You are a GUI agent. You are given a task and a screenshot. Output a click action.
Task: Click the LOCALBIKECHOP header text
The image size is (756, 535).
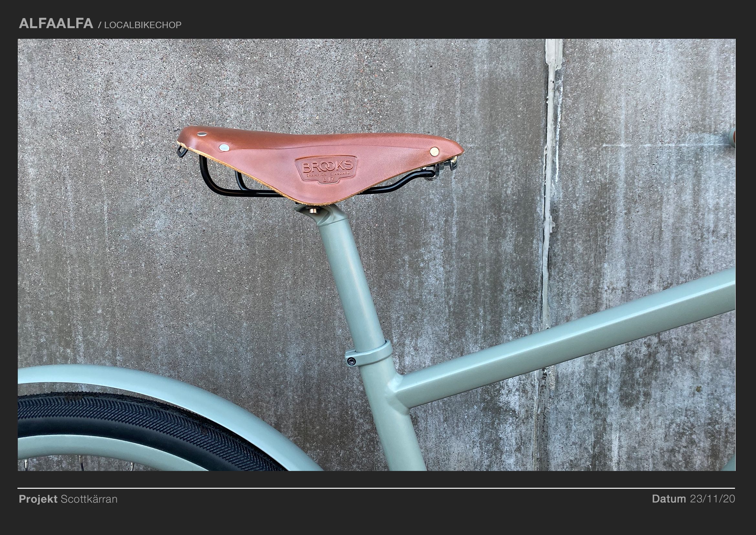tap(143, 25)
